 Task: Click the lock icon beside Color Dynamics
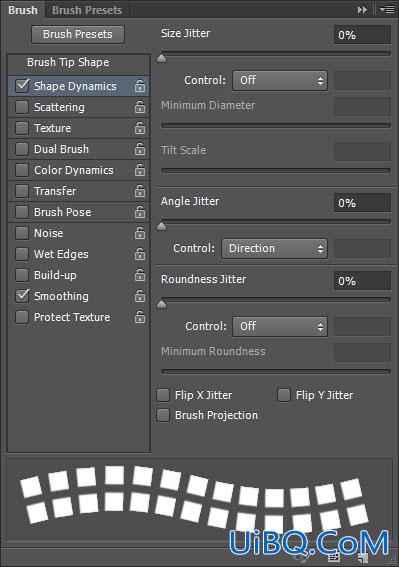point(140,170)
